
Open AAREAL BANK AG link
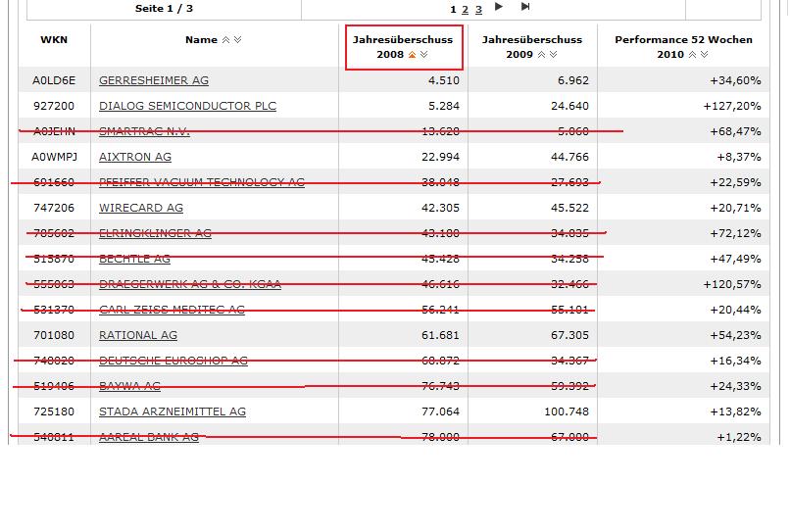point(149,437)
